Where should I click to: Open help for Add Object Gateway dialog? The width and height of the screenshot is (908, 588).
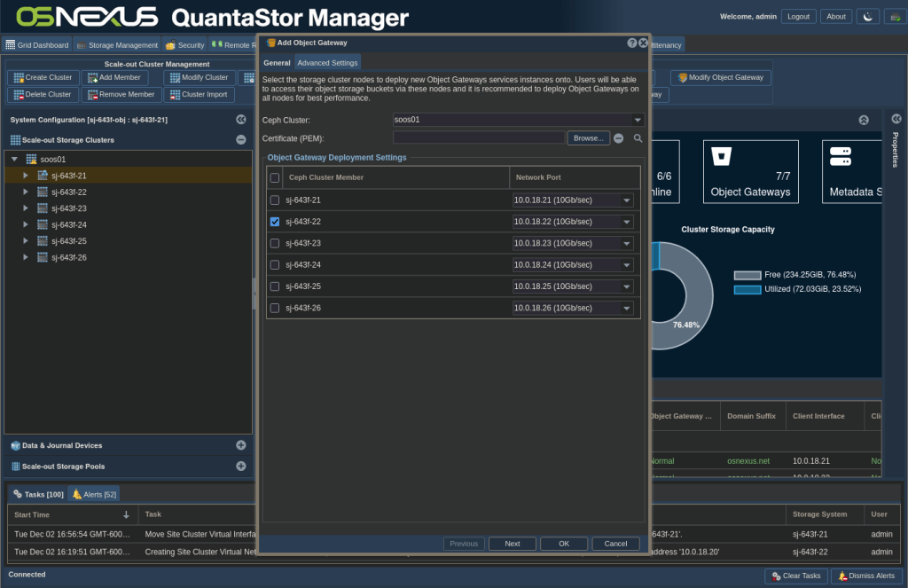click(x=631, y=43)
